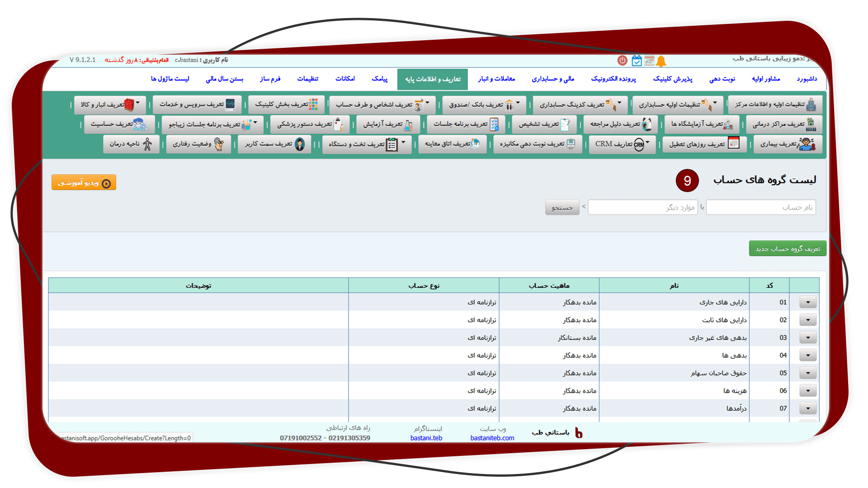Open the تنظیمات menu
This screenshot has width=868, height=488.
point(307,79)
